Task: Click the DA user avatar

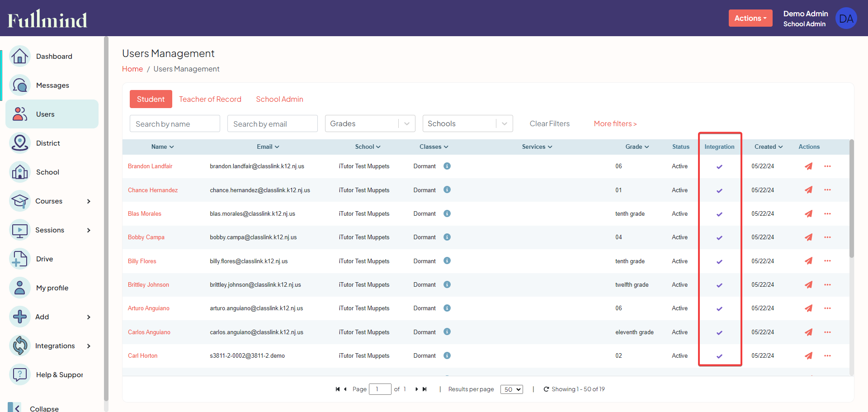Action: (x=846, y=18)
